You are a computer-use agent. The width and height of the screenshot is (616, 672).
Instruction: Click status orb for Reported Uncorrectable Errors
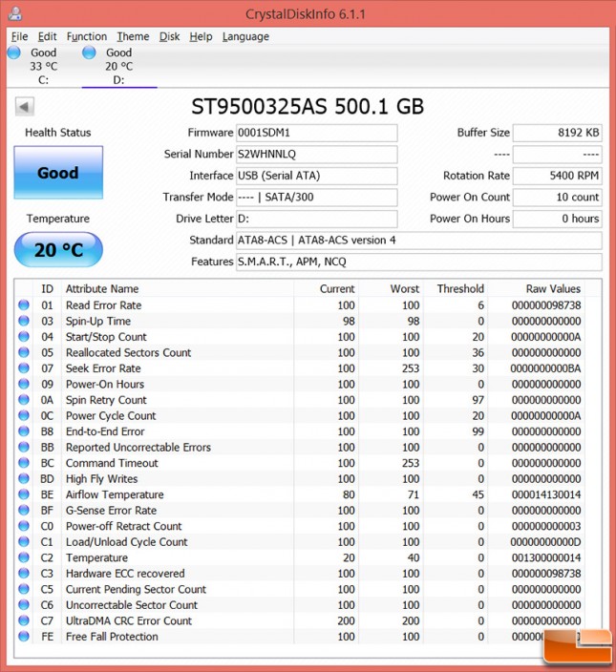click(x=24, y=447)
